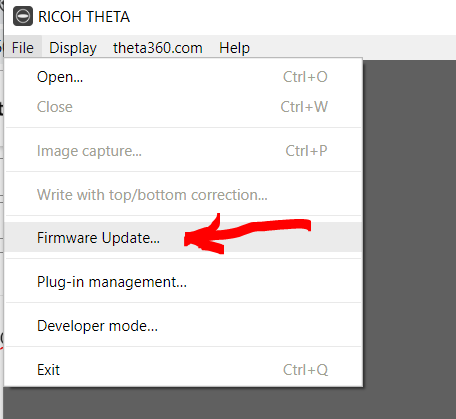Viewport: 456px width, 419px height.
Task: Click the dark gray viewer area
Action: point(409,233)
